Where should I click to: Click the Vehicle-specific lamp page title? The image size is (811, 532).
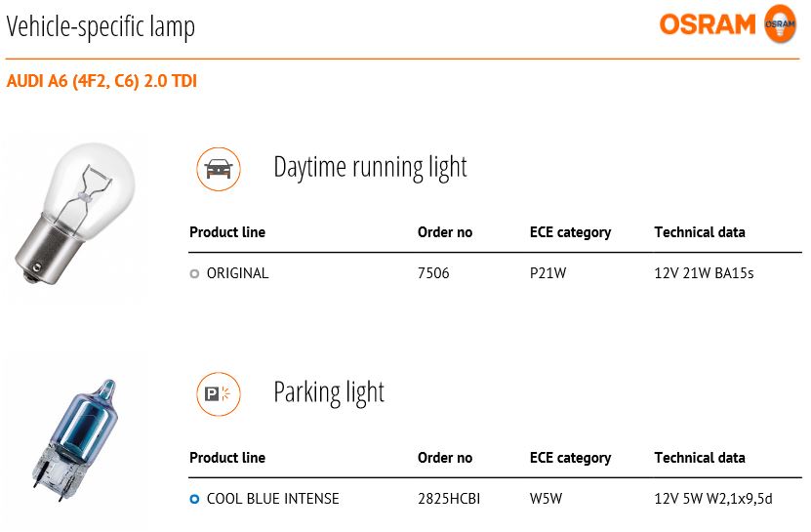point(101,27)
